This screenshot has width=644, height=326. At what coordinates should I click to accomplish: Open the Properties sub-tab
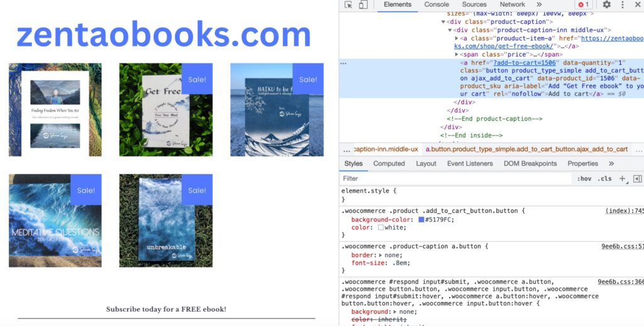tap(582, 163)
